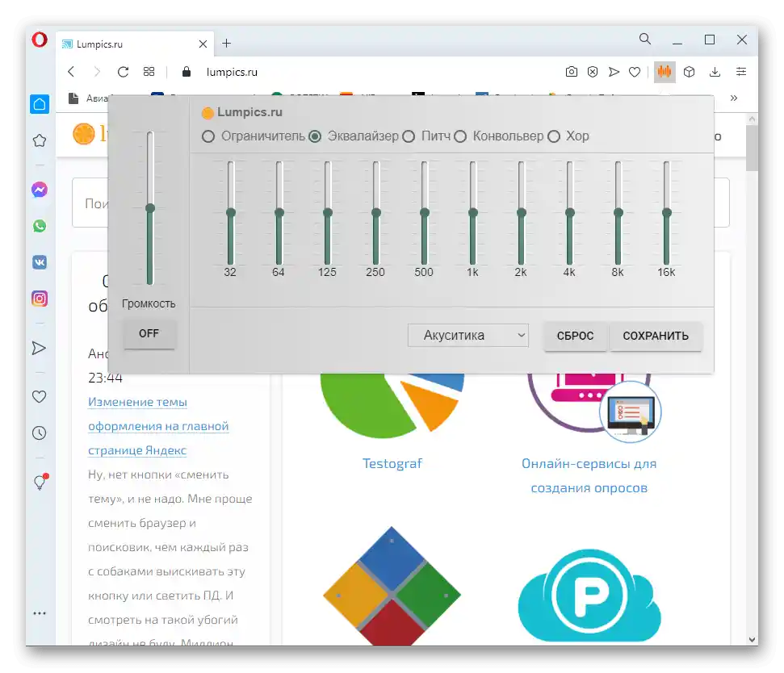Image resolution: width=784 pixels, height=673 pixels.
Task: Open the colored diamond logo thumbnail
Action: (392, 586)
